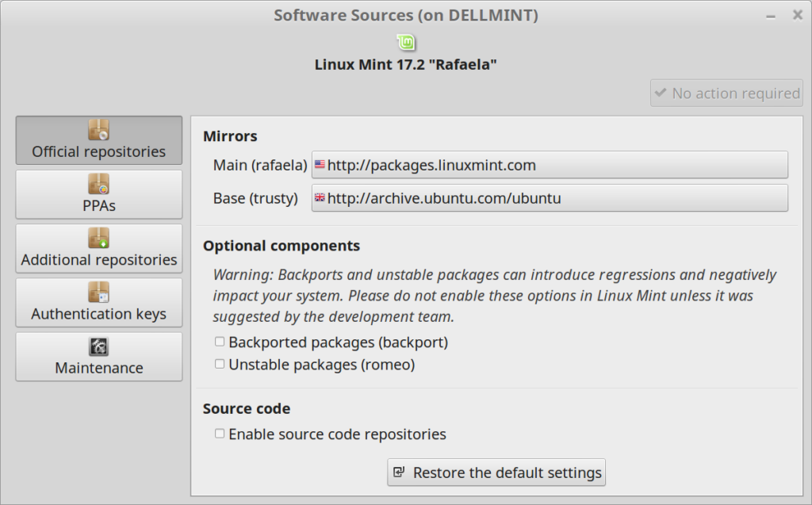The image size is (812, 505).
Task: Click the Official repositories package icon
Action: 99,130
